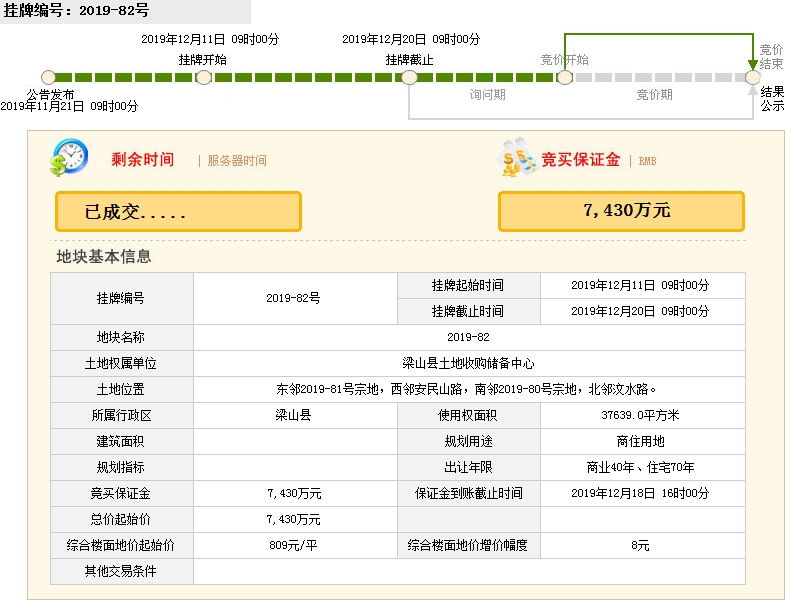Viewport: 803px width, 605px height.
Task: Click the clock with dollar sign icon
Action: (69, 157)
